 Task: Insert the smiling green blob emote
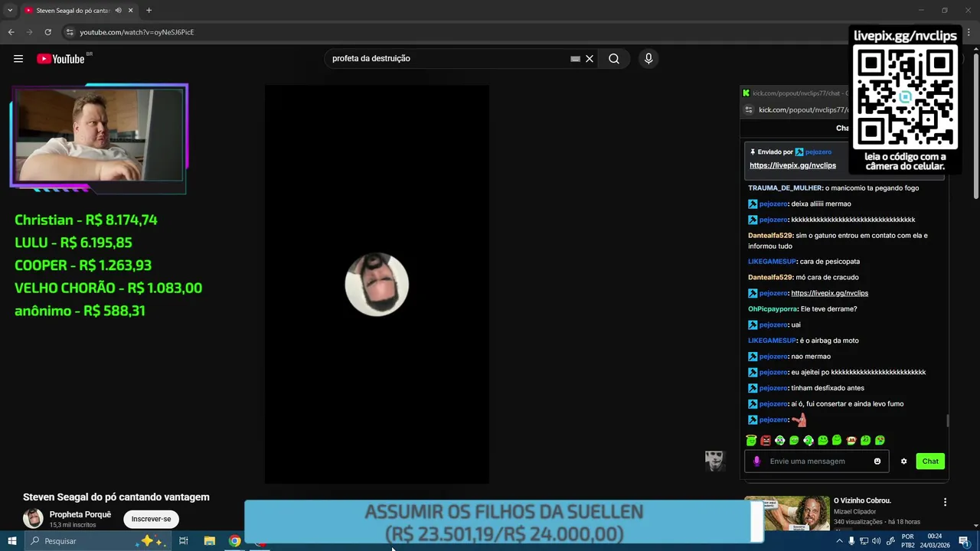(822, 440)
